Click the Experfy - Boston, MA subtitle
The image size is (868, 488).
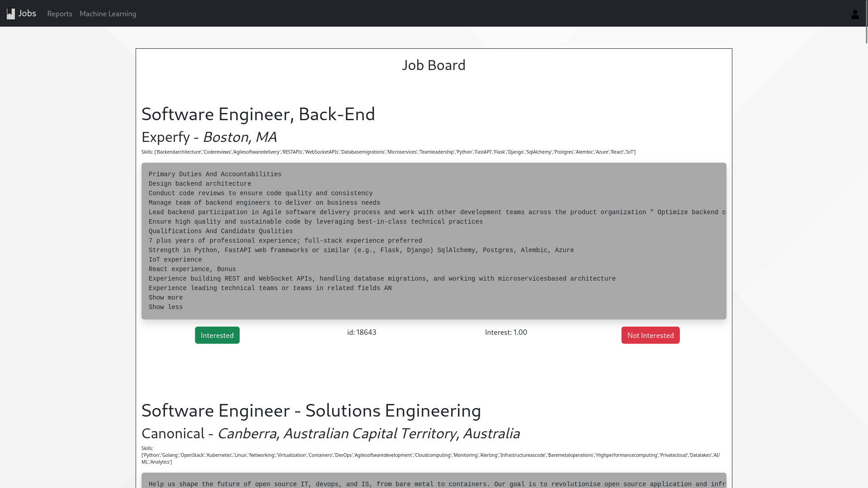pyautogui.click(x=209, y=137)
